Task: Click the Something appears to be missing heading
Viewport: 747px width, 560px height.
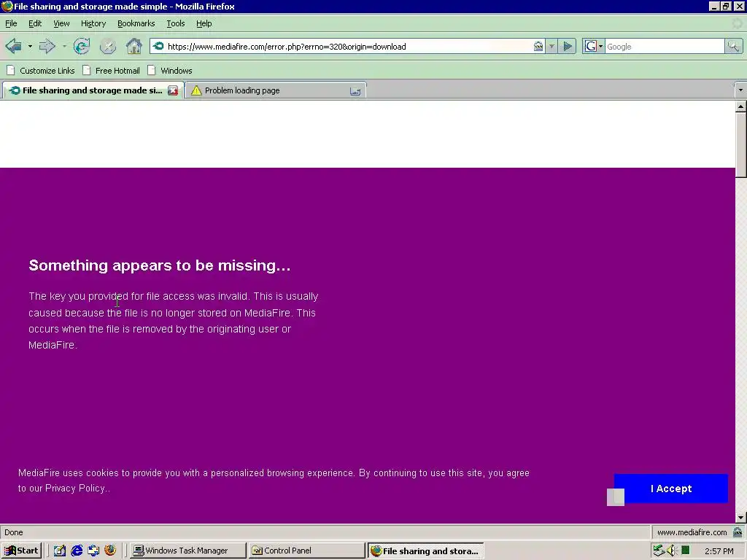Action: coord(160,265)
